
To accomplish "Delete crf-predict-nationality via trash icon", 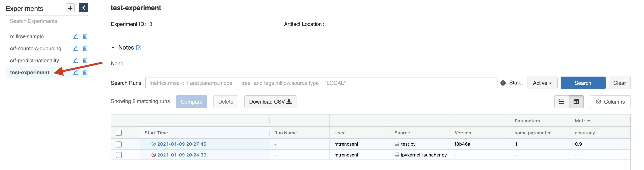I will 85,60.
